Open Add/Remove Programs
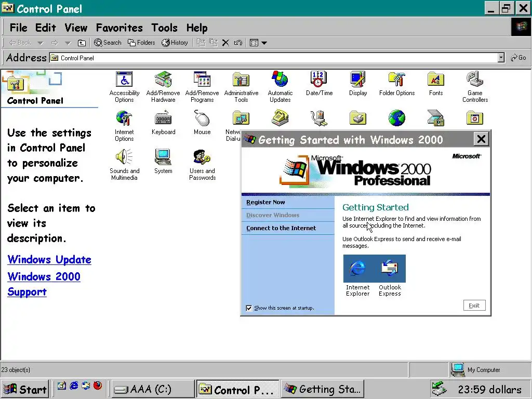532x399 pixels. (x=202, y=87)
